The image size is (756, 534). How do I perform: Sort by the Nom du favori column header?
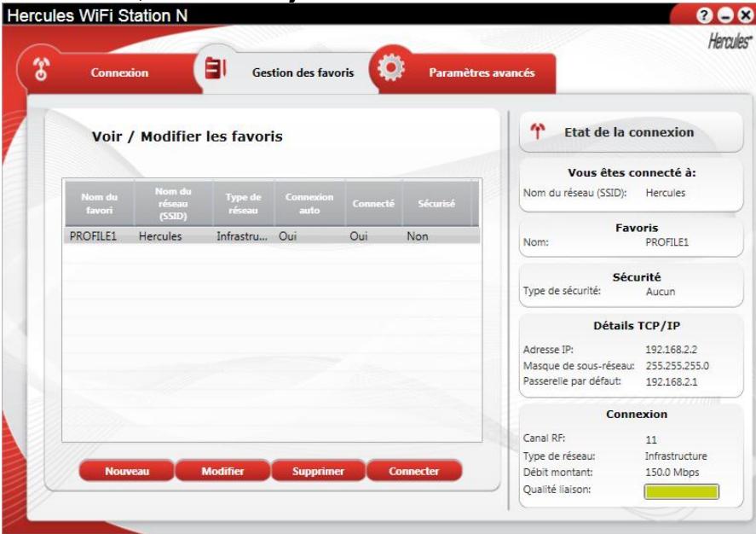pos(100,204)
